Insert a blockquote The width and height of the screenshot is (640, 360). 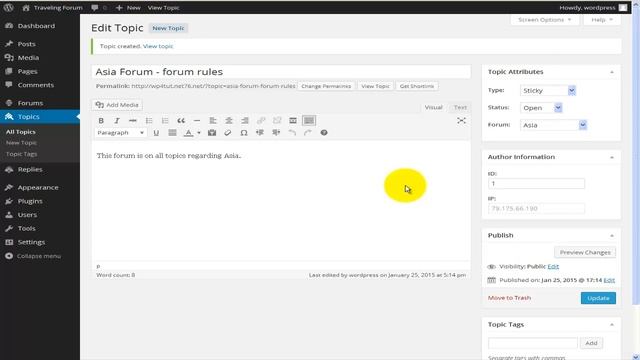(181, 120)
